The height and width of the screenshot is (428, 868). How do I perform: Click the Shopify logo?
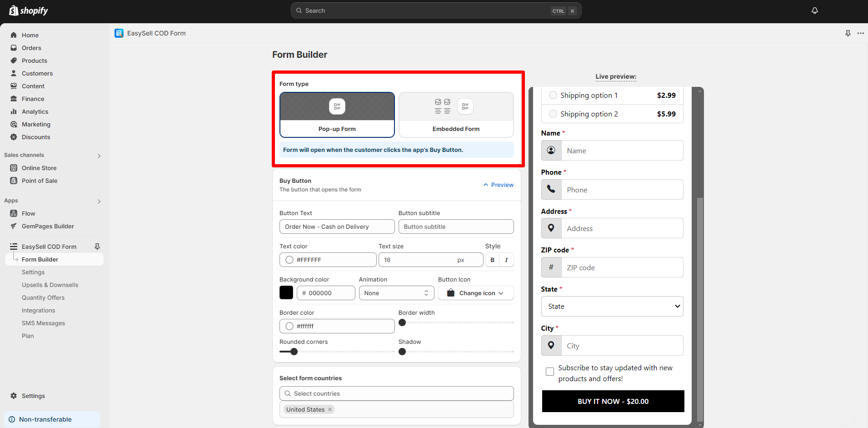(x=29, y=10)
